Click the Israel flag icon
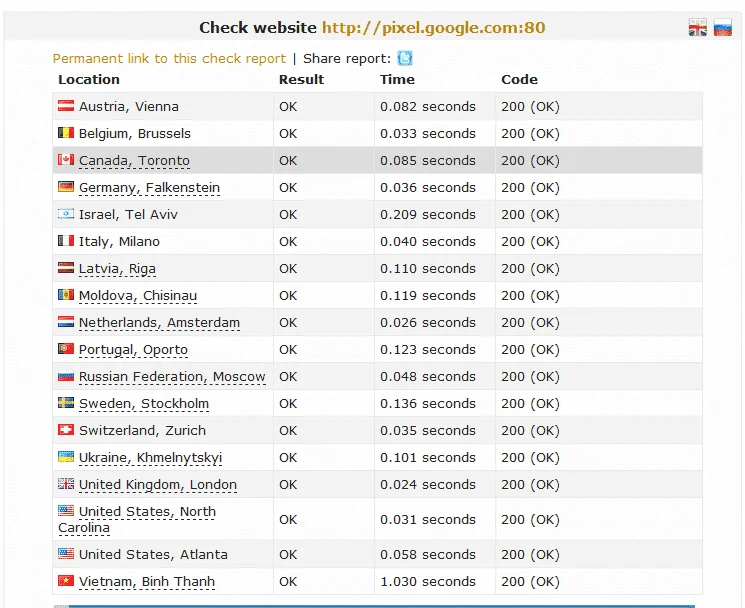Viewport: 745px width, 608px height. pos(66,214)
